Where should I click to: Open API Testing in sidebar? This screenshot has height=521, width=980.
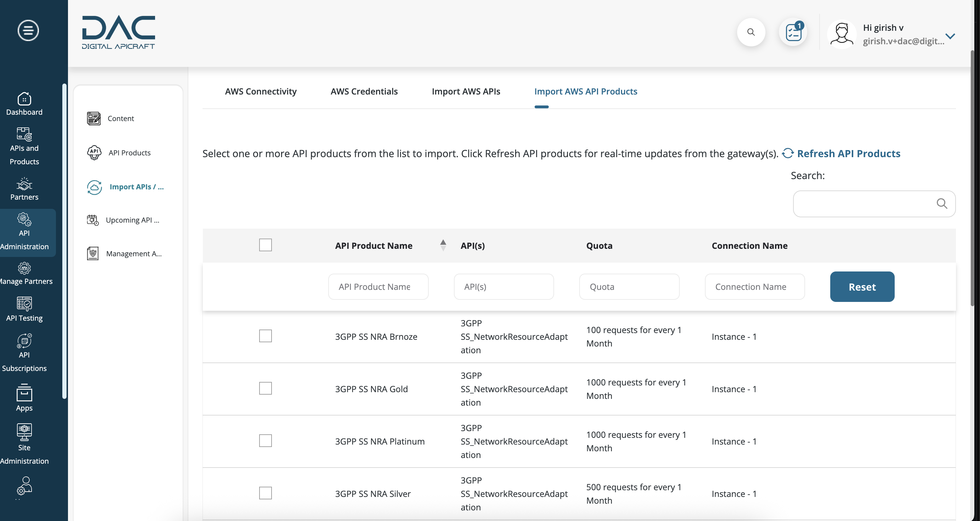tap(24, 310)
